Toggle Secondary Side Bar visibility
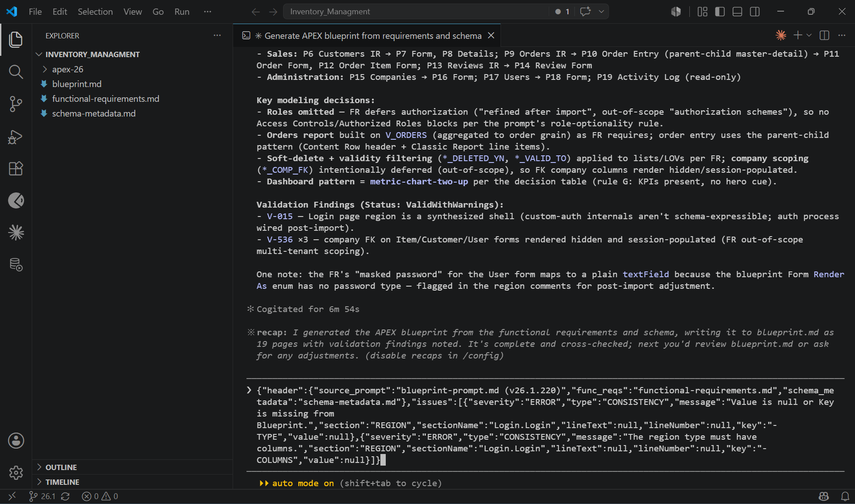This screenshot has width=855, height=504. tap(755, 12)
